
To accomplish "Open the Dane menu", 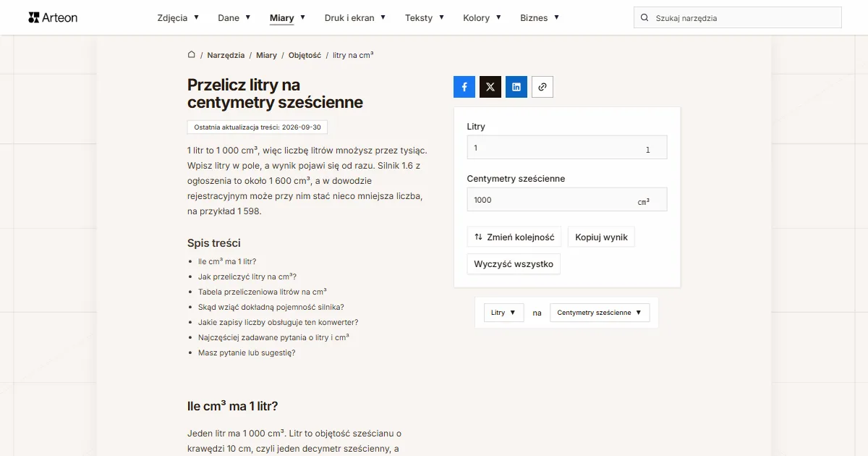I will 234,18.
